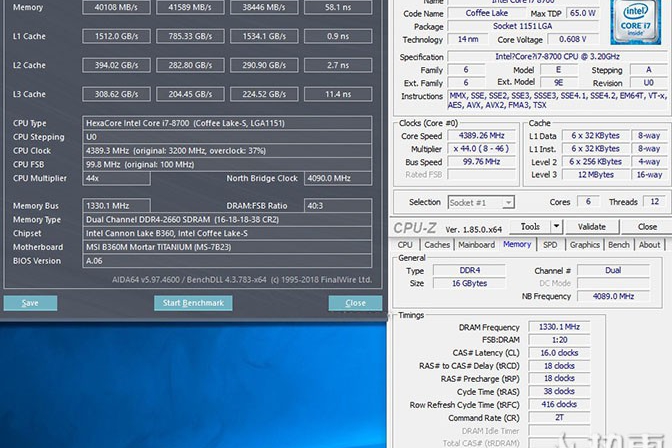Click Command Rate value 2T
The image size is (672, 448).
pyautogui.click(x=559, y=417)
